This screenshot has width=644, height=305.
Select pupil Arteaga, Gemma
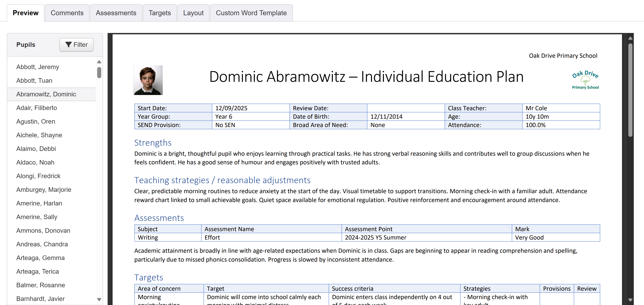(x=40, y=258)
